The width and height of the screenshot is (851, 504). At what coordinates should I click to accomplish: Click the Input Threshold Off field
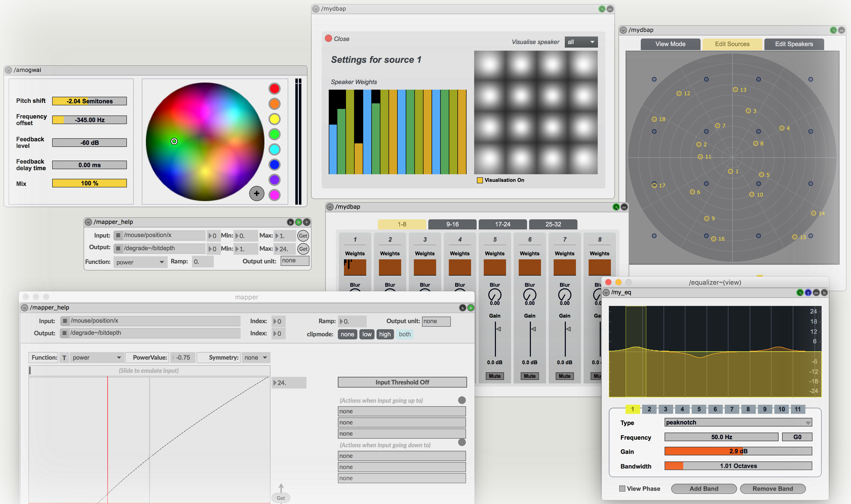402,382
